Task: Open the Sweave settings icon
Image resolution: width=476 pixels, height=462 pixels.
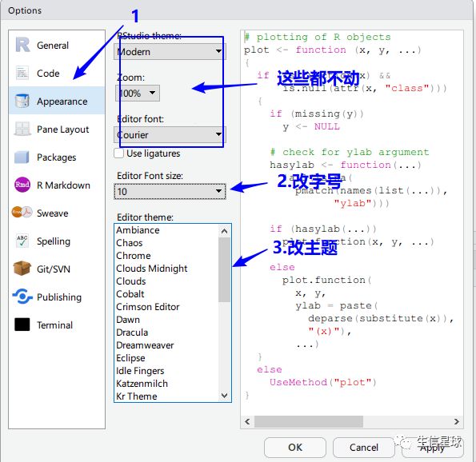Action: coord(22,213)
